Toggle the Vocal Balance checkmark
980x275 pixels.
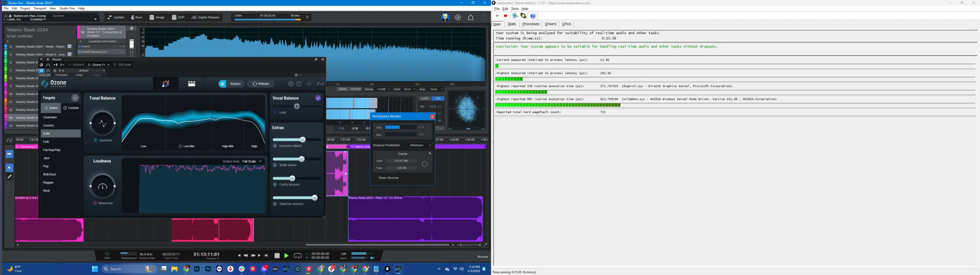pos(318,98)
